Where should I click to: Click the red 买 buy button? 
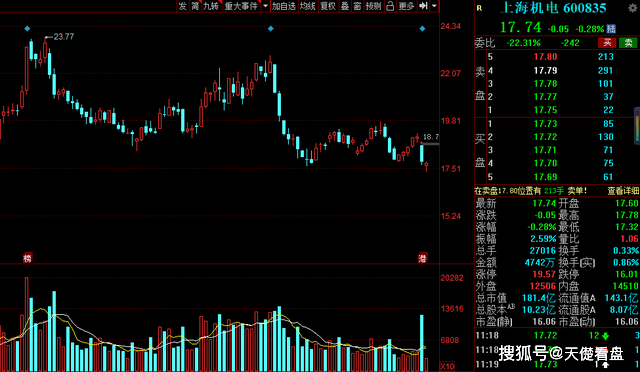(607, 42)
